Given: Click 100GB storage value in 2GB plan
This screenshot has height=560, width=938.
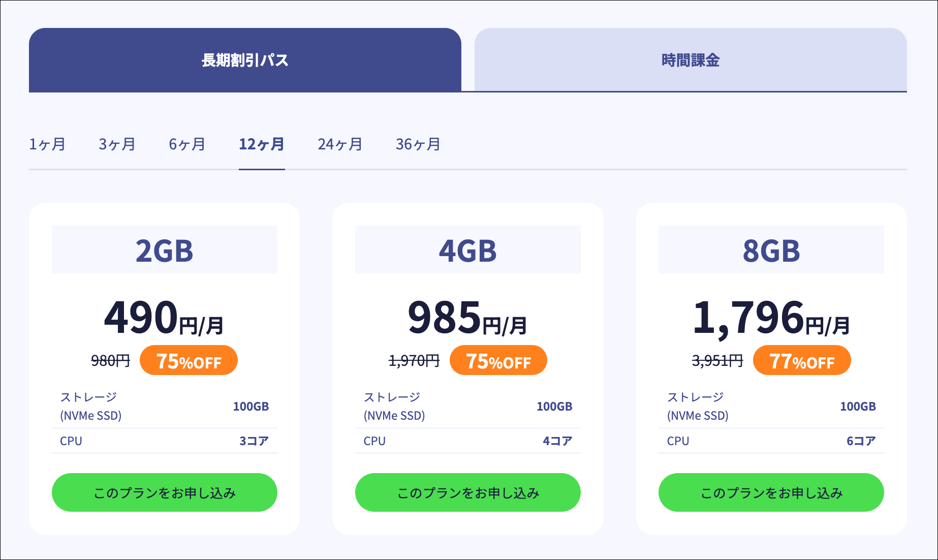Looking at the screenshot, I should [251, 407].
